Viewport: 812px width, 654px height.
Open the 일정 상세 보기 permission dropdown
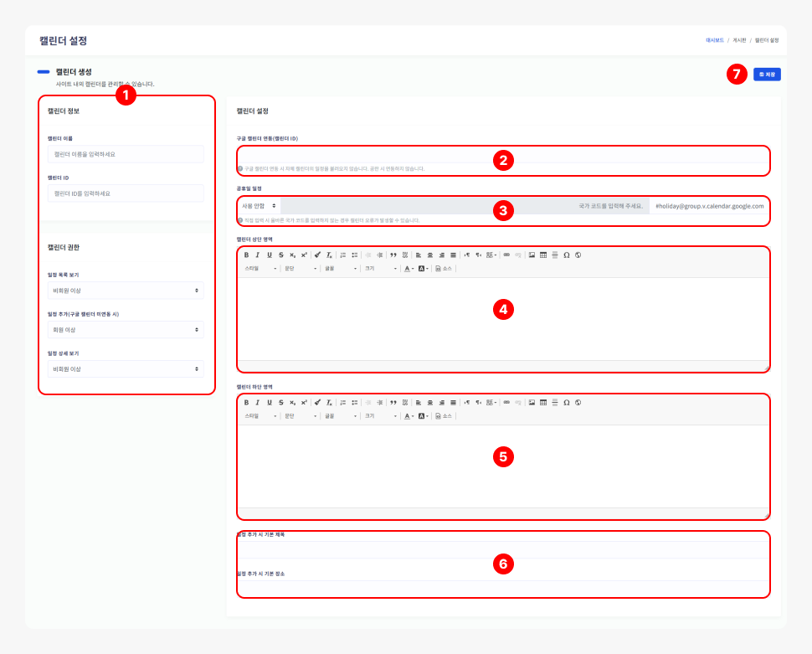click(x=126, y=369)
